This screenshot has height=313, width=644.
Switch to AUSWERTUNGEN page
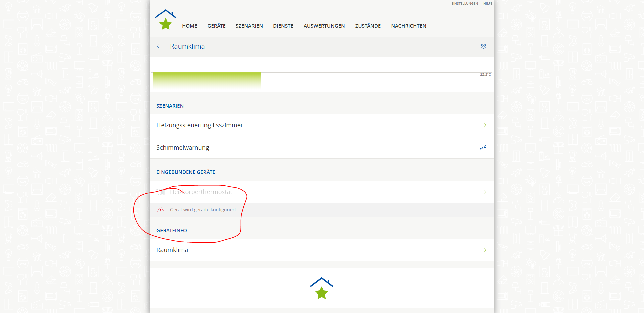coord(324,26)
